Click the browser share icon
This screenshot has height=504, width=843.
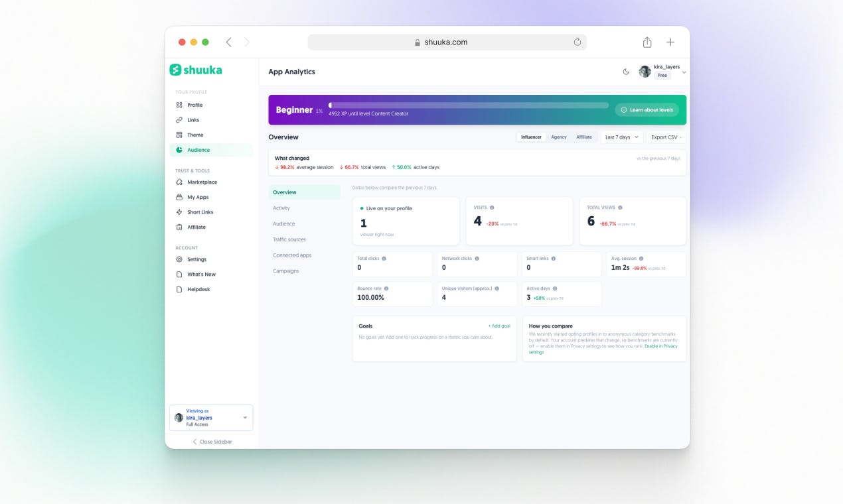click(647, 42)
